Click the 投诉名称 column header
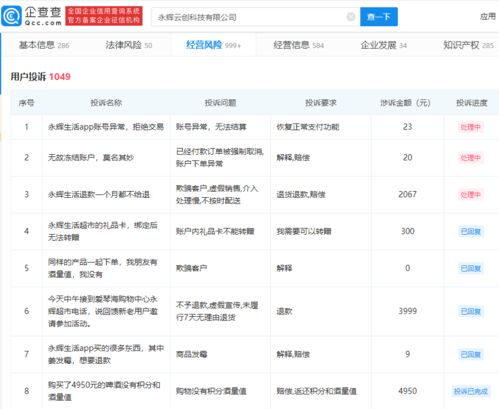The height and width of the screenshot is (409, 499). pyautogui.click(x=106, y=103)
